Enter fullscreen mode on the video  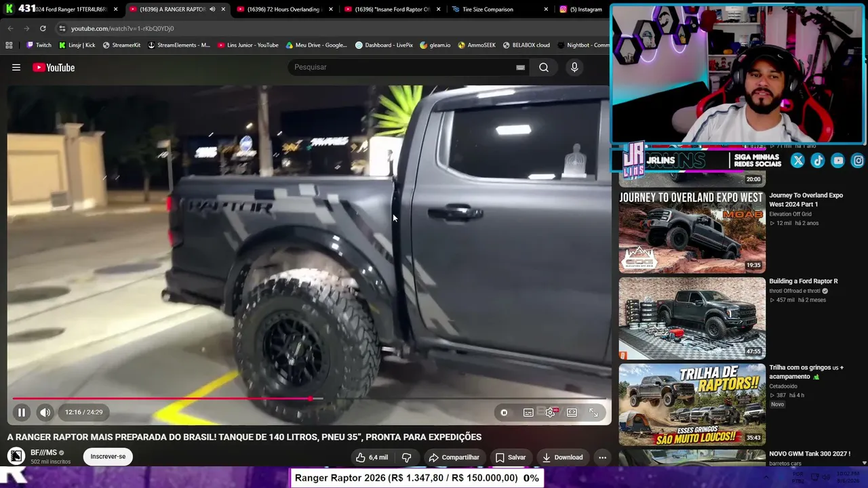click(x=593, y=412)
